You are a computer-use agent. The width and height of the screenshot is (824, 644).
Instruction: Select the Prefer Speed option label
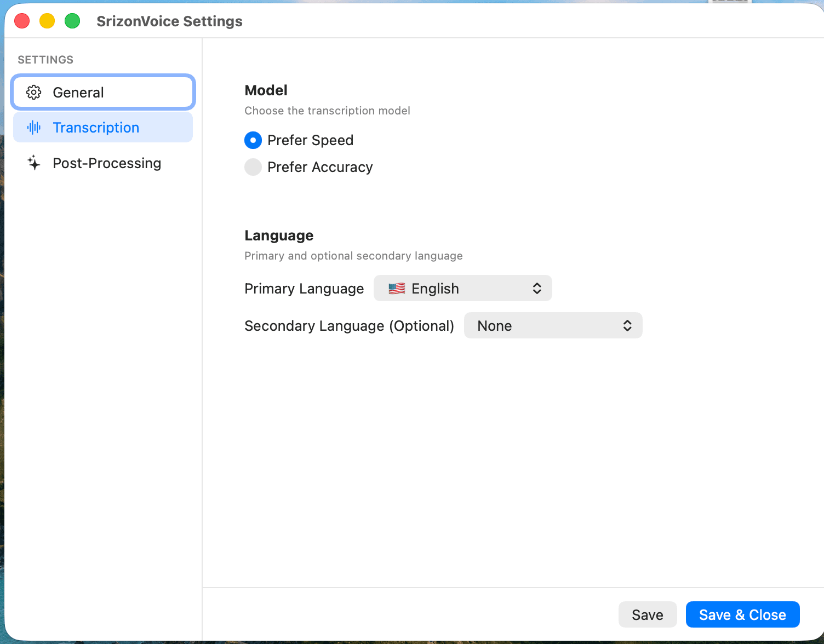coord(310,140)
